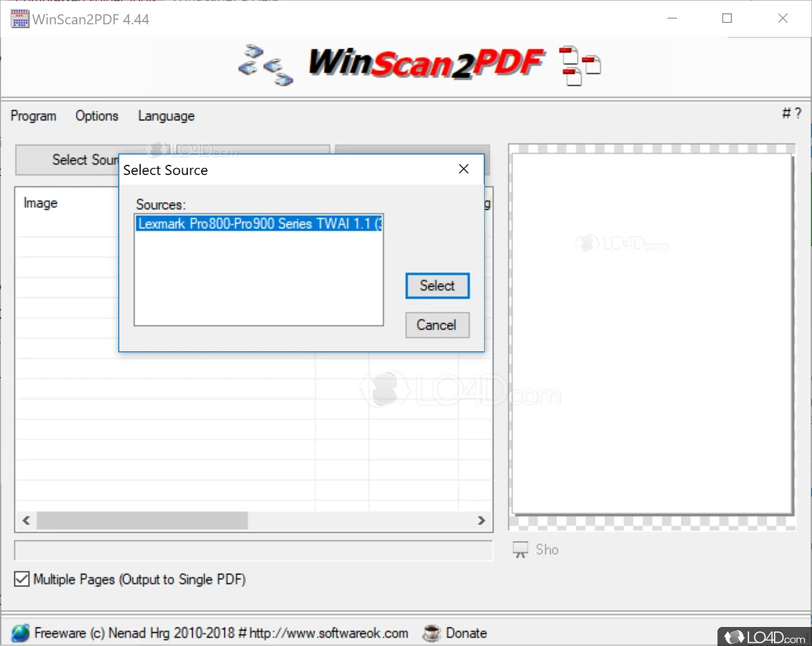Click the Show preview screen icon
This screenshot has width=812, height=646.
[x=520, y=550]
